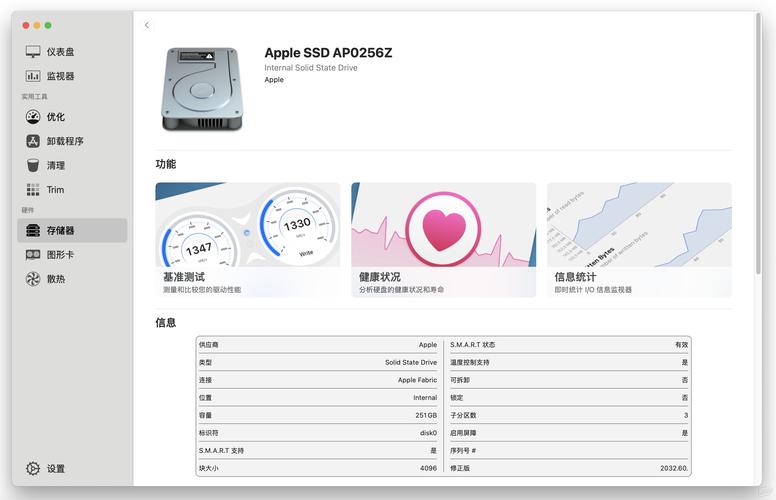Open the 仪表盘 dashboard icon
Image resolution: width=776 pixels, height=500 pixels.
tap(33, 51)
